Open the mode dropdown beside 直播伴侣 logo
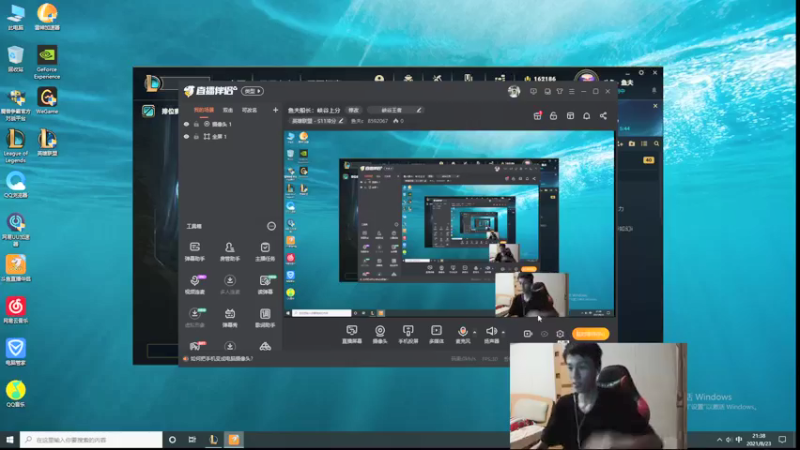 point(253,91)
